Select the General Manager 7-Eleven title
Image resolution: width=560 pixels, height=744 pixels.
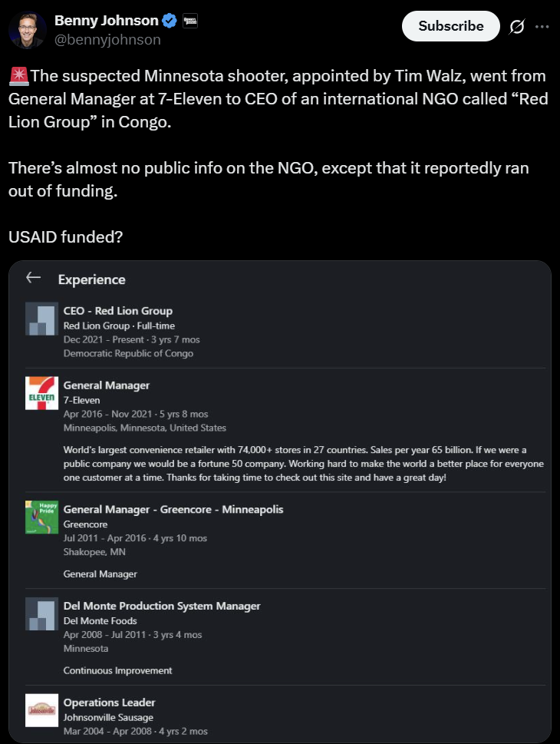pyautogui.click(x=106, y=385)
